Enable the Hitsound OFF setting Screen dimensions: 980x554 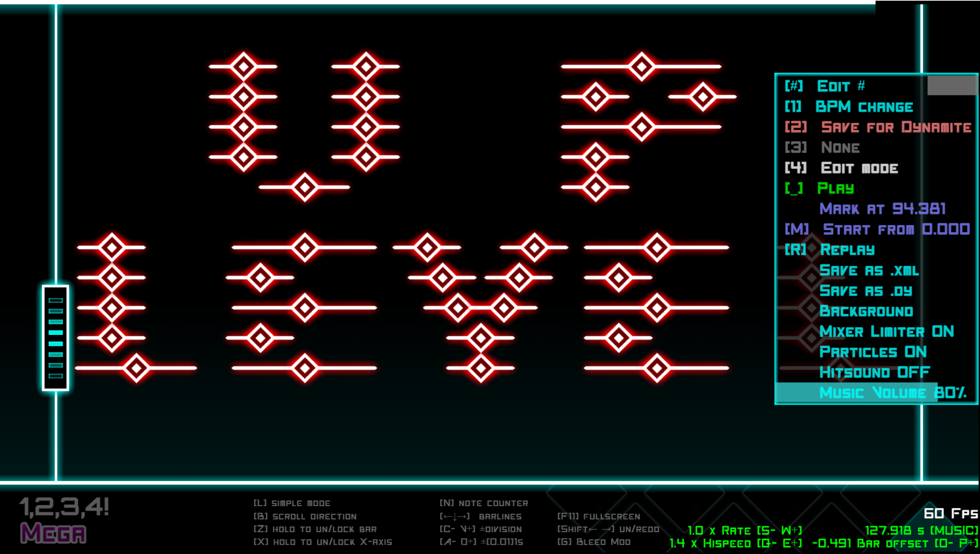click(x=874, y=372)
